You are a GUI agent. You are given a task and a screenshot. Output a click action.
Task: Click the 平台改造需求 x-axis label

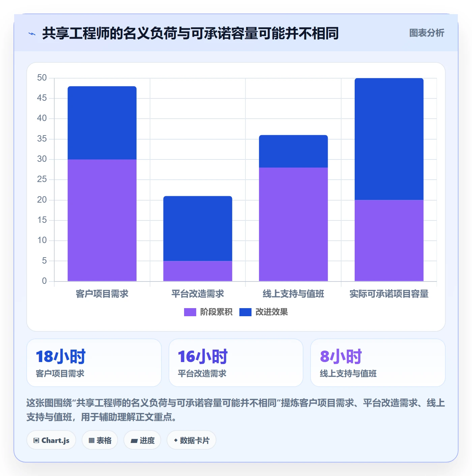[x=198, y=294]
